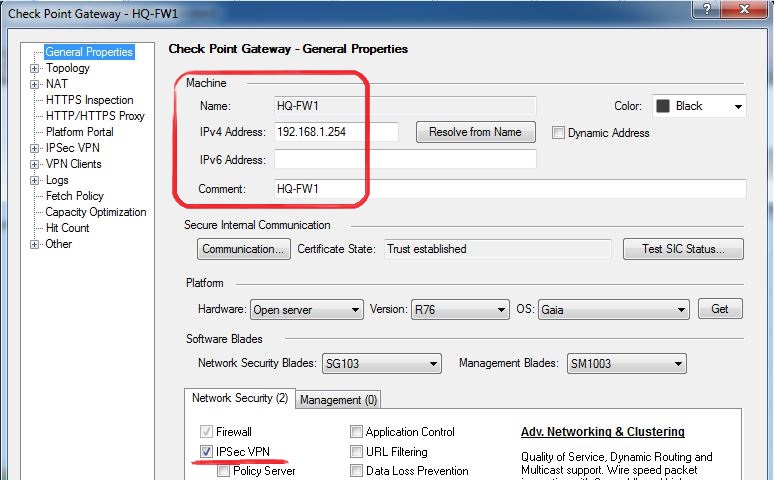Screen dimensions: 774x480
Task: Open the Version dropdown showing R76
Action: (460, 310)
